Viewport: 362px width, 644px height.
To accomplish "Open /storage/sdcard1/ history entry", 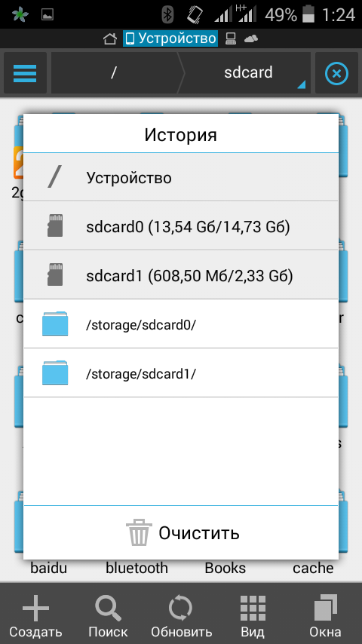I will (181, 373).
